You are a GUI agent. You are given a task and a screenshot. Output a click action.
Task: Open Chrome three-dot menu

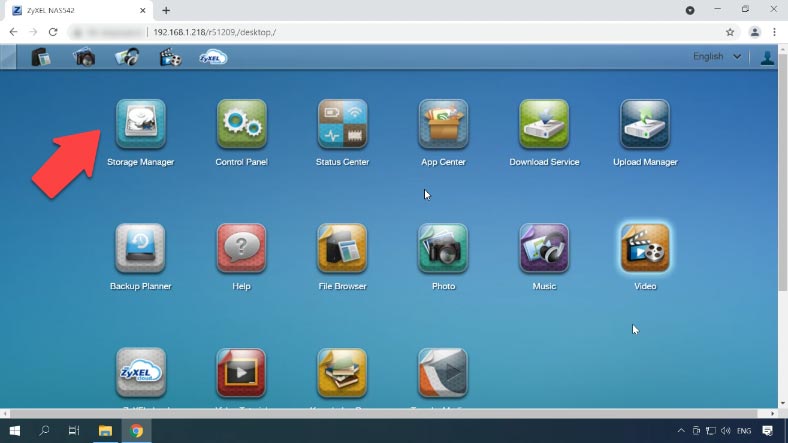point(774,32)
